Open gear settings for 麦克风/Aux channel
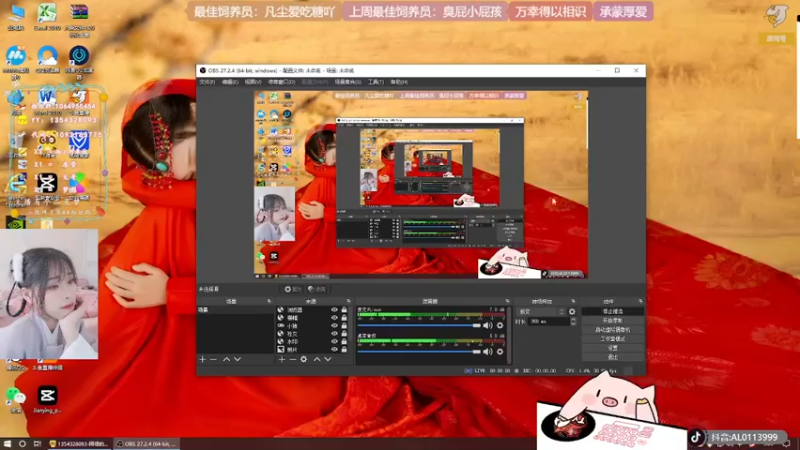Screen dimensions: 800x450 coord(500,326)
